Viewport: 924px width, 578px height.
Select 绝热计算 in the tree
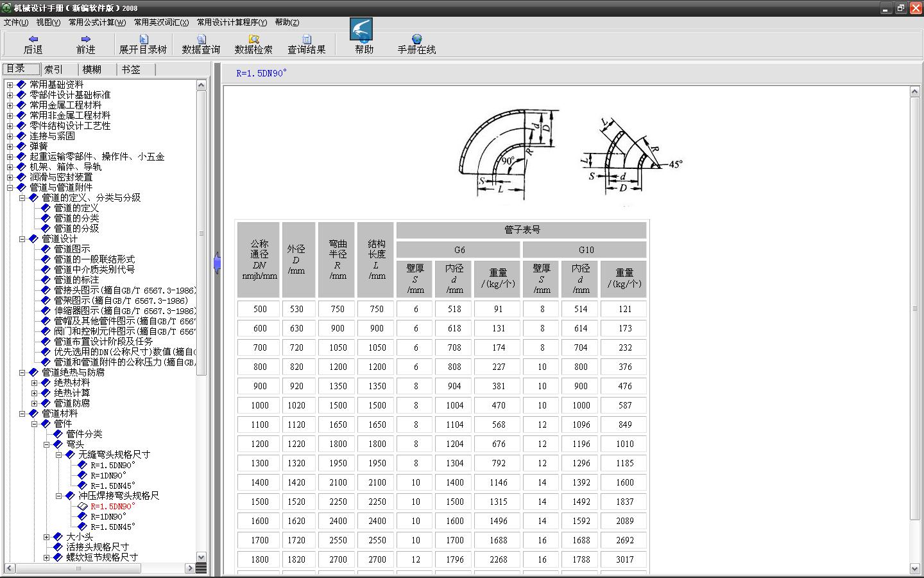[72, 393]
